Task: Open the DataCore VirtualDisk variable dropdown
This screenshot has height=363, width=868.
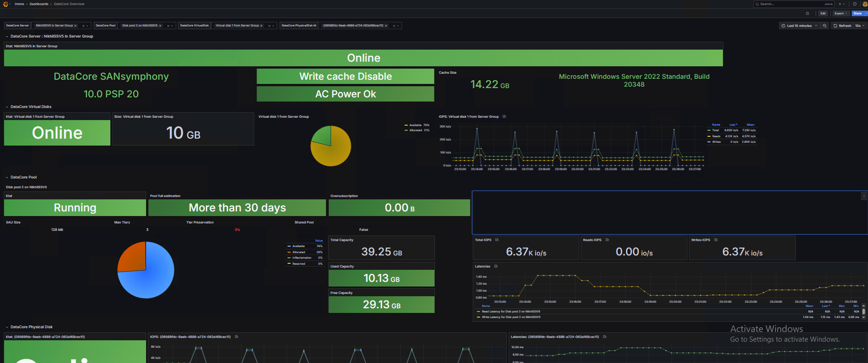Action: [273, 26]
